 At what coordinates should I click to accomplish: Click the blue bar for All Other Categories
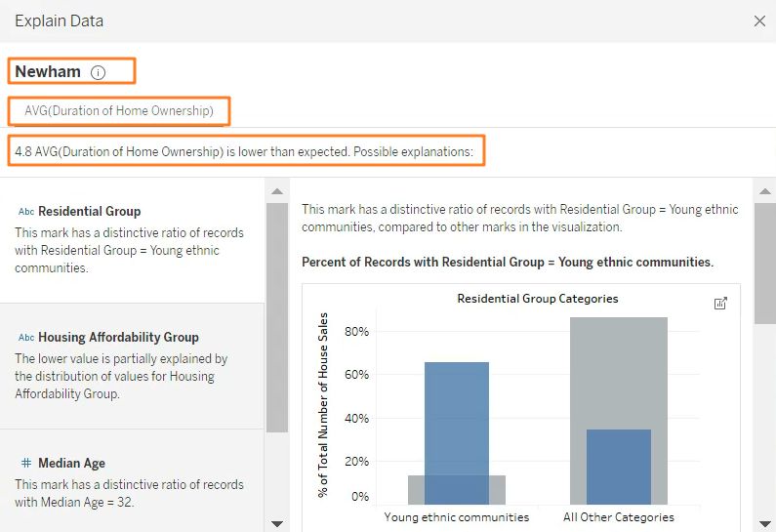point(618,466)
